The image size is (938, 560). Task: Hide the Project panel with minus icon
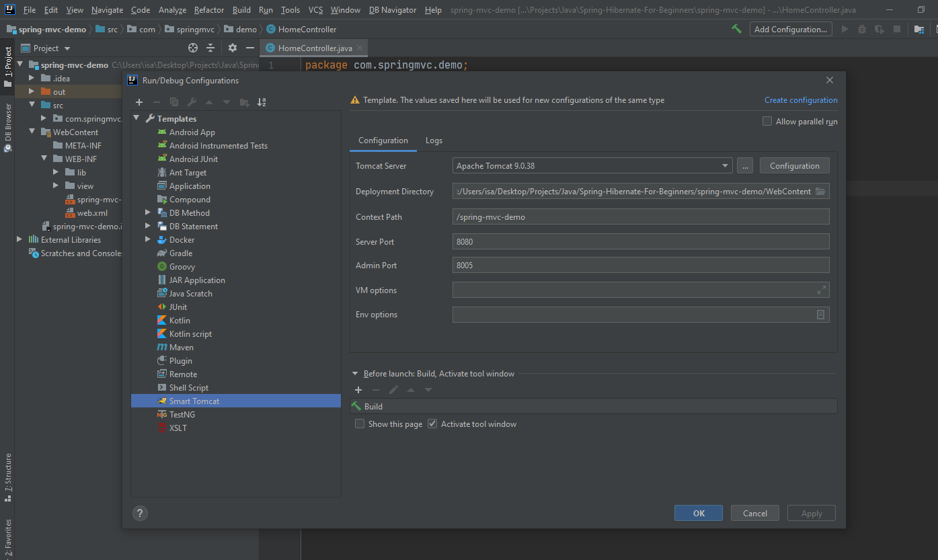pos(250,48)
